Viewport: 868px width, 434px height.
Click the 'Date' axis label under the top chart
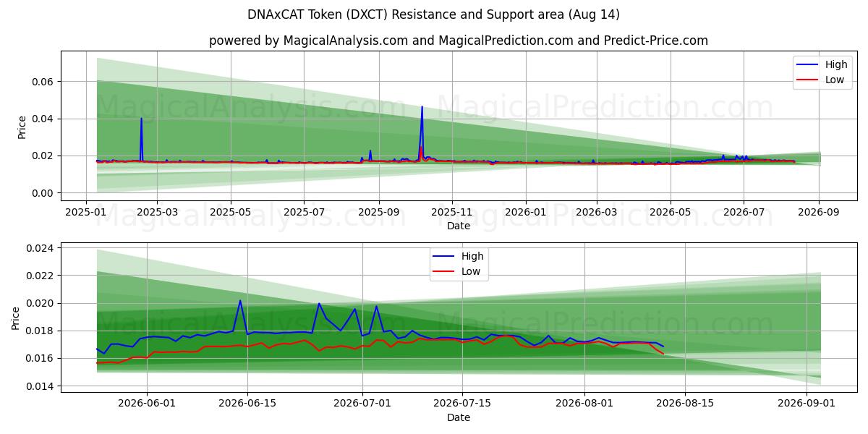[459, 226]
